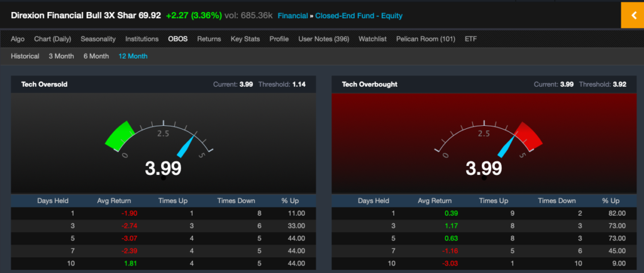The height and width of the screenshot is (273, 644).
Task: Click the 9.00 percent up value
Action: (x=619, y=264)
